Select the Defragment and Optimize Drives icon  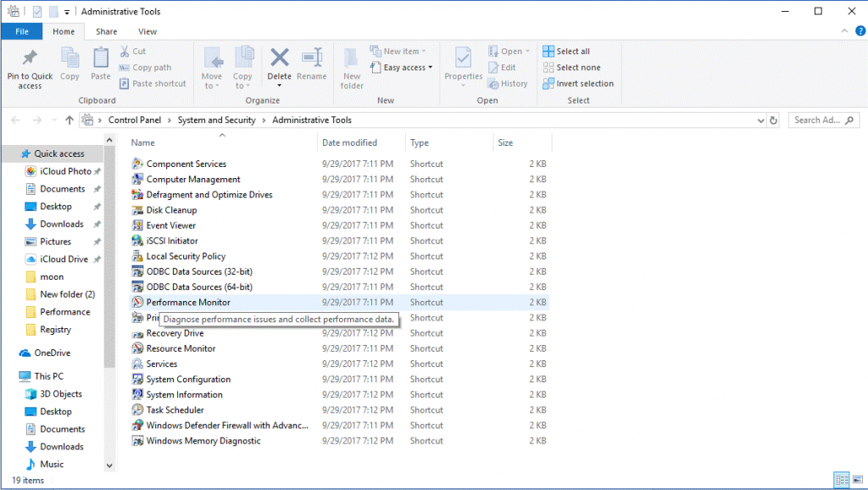[x=137, y=195]
